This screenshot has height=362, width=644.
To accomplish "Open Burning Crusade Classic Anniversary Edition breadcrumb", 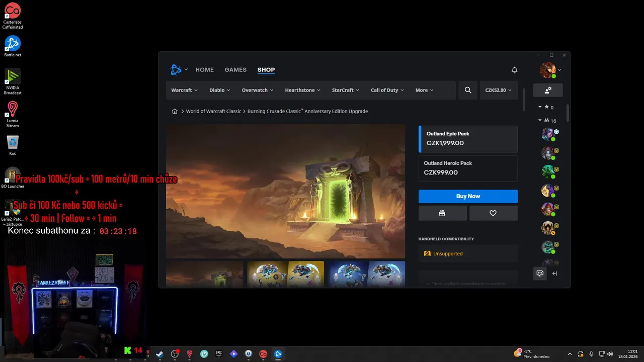I will click(x=307, y=111).
